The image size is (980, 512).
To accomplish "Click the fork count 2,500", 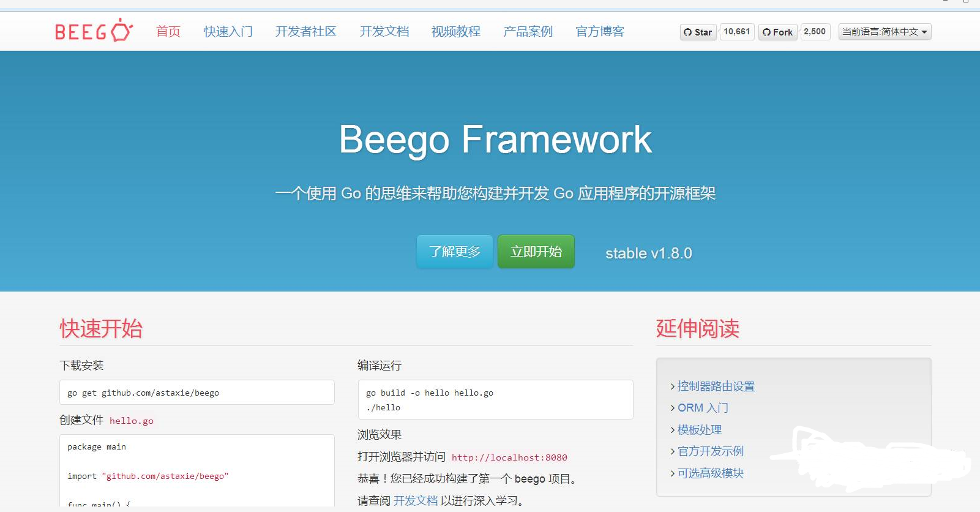I will [815, 31].
